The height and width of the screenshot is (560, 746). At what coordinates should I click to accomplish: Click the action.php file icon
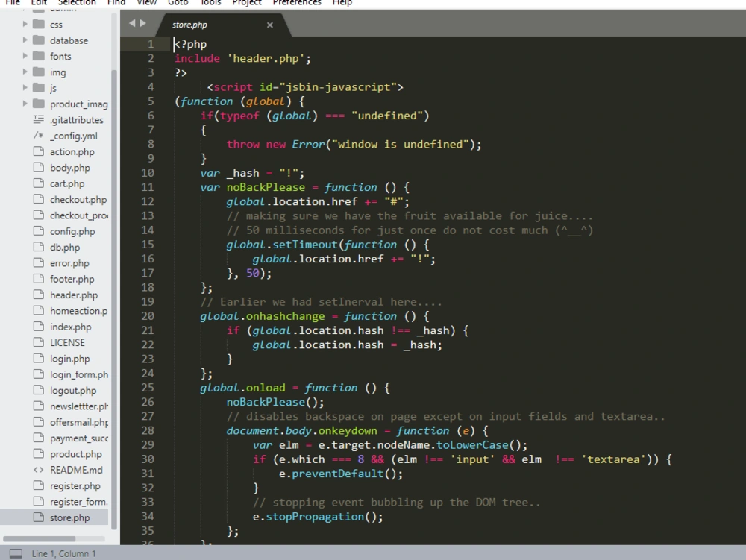click(x=39, y=151)
